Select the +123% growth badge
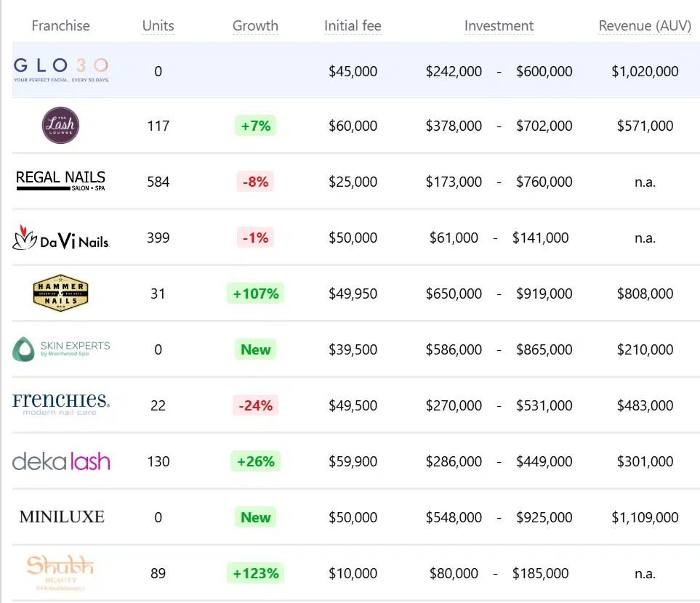The image size is (700, 603). (255, 573)
